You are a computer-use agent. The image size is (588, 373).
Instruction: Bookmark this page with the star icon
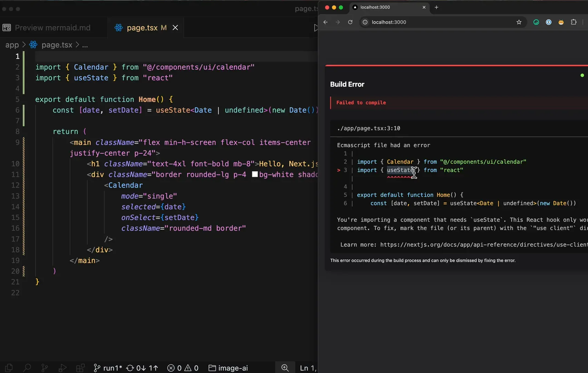[519, 22]
